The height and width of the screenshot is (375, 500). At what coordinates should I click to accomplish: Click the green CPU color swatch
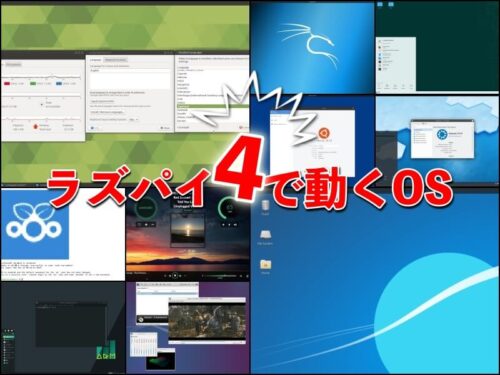pyautogui.click(x=33, y=83)
